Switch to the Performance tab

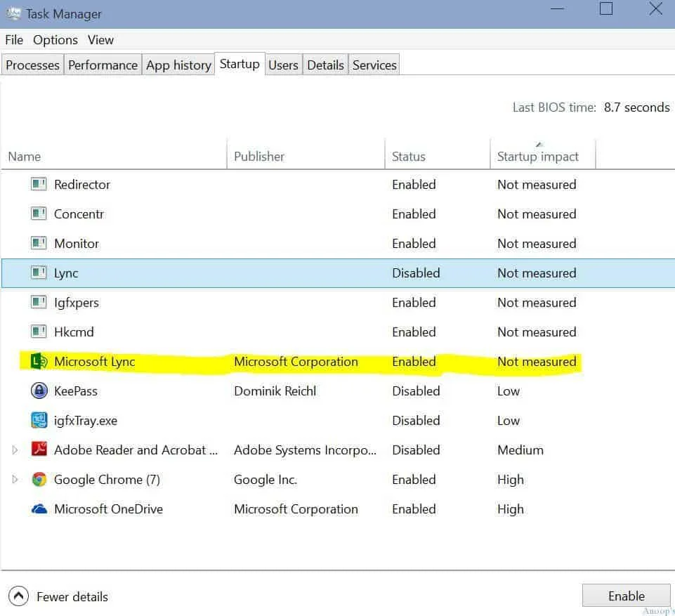tap(103, 65)
